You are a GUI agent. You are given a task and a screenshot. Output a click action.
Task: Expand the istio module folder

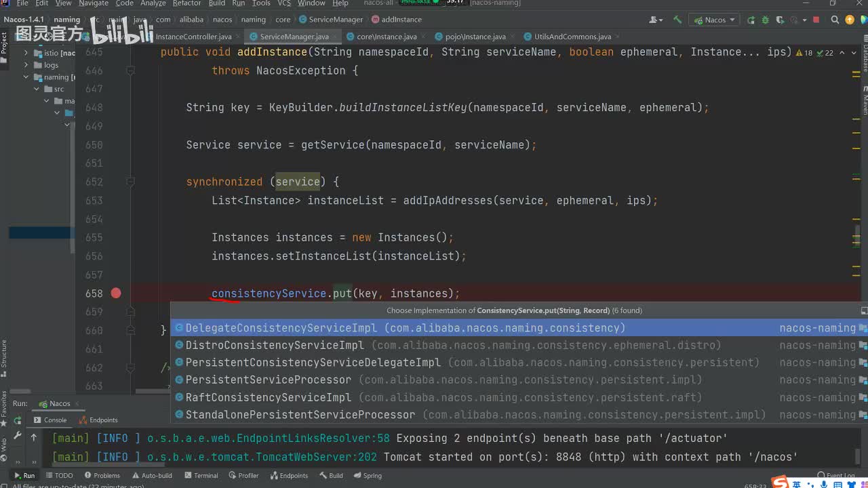click(26, 53)
